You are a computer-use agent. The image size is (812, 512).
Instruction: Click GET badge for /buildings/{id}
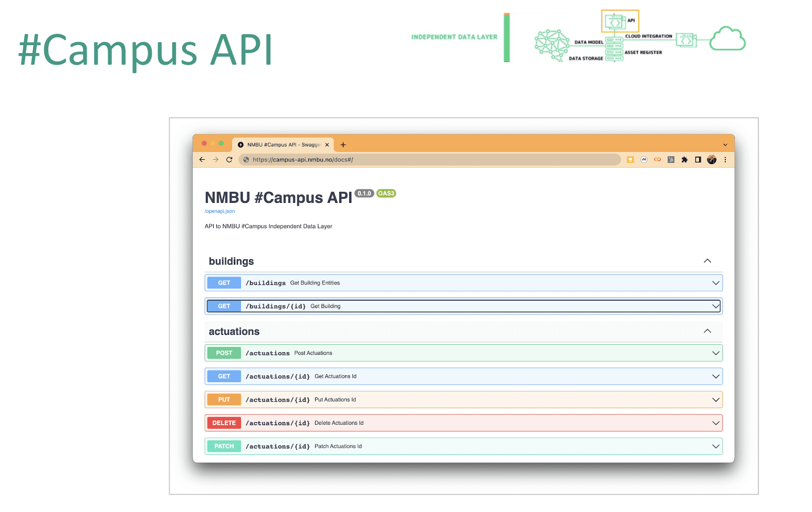click(x=224, y=306)
